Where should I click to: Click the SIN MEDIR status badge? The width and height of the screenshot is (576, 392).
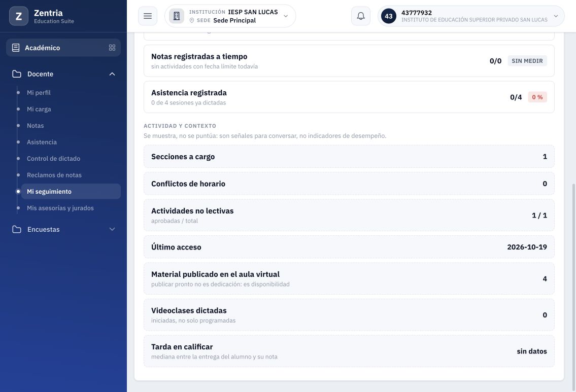coord(527,61)
